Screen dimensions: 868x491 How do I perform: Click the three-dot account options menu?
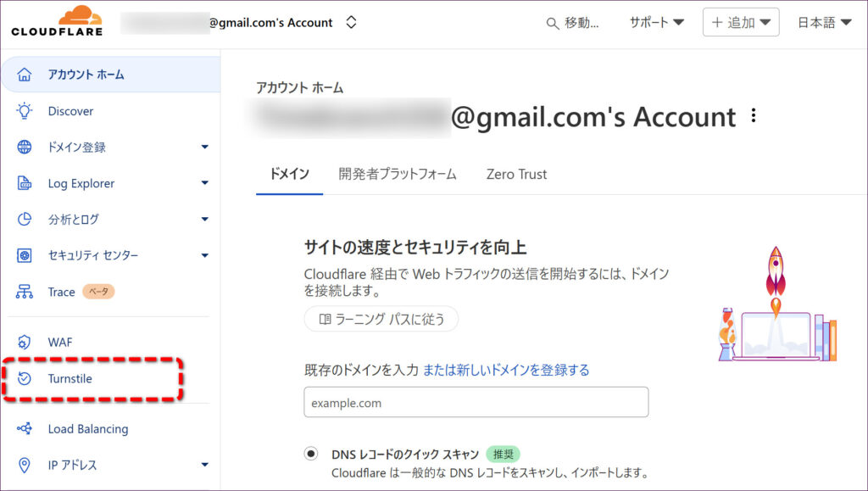tap(754, 116)
